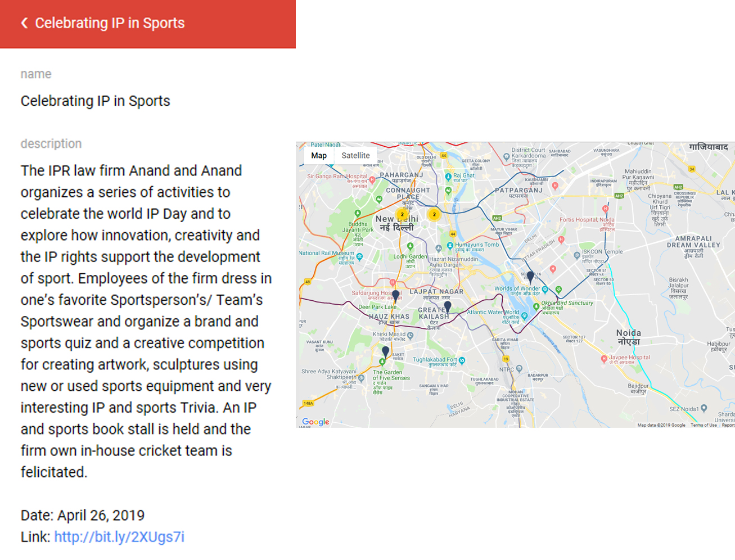Click the AMRAPALI DREAM VALLEY label
The height and width of the screenshot is (560, 735).
point(693,242)
